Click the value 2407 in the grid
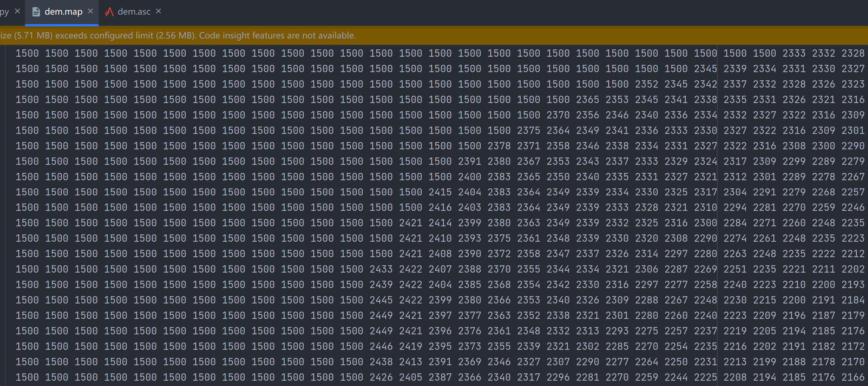The width and height of the screenshot is (868, 386). [x=440, y=269]
